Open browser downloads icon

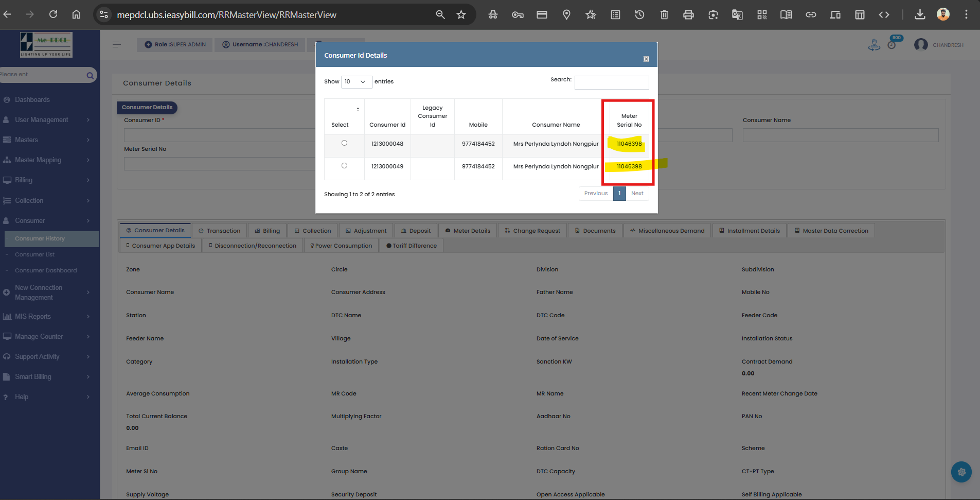[920, 15]
